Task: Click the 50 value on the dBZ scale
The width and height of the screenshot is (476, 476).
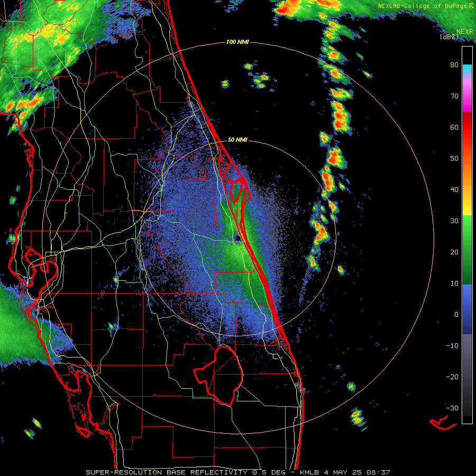Action: coord(454,159)
